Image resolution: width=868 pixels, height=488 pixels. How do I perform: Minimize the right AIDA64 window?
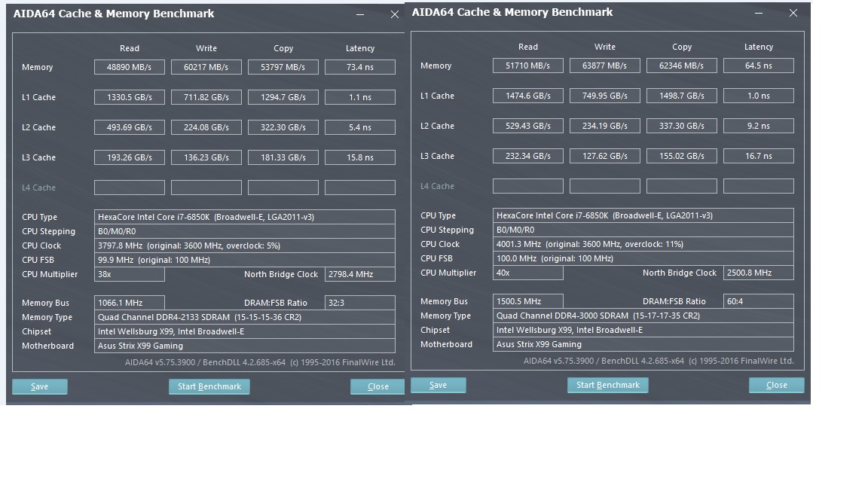pyautogui.click(x=759, y=13)
